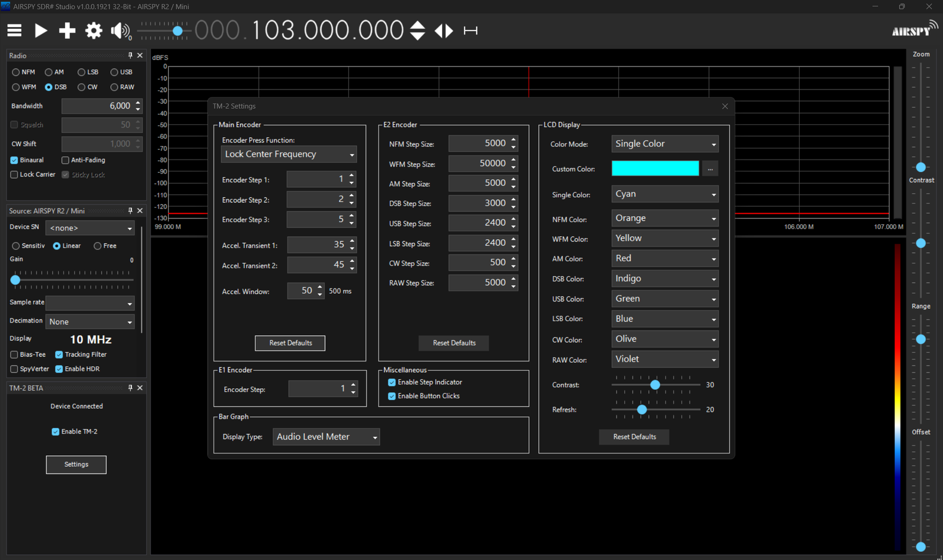
Task: Click the center tuning bracket icon
Action: (x=470, y=31)
